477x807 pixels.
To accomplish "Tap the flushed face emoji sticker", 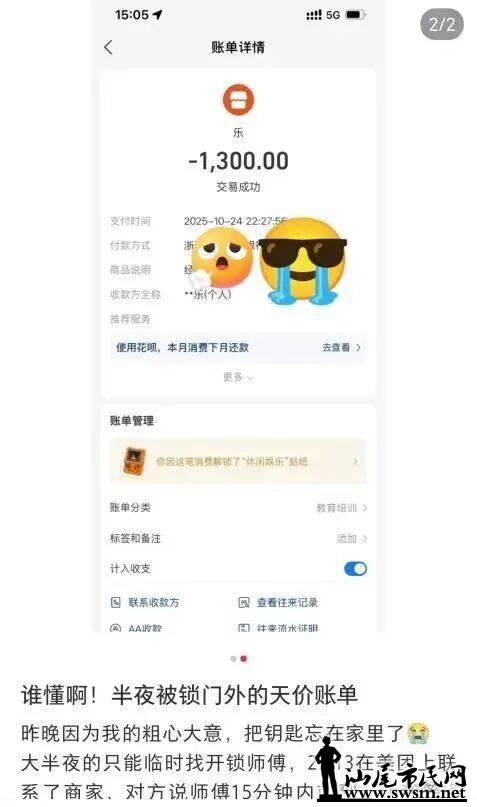I will [x=221, y=257].
